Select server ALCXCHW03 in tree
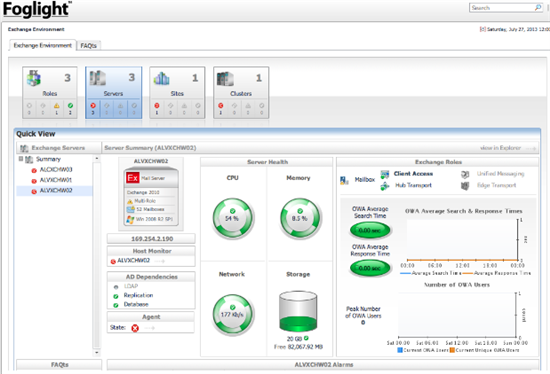The height and width of the screenshot is (374, 550). (56, 170)
